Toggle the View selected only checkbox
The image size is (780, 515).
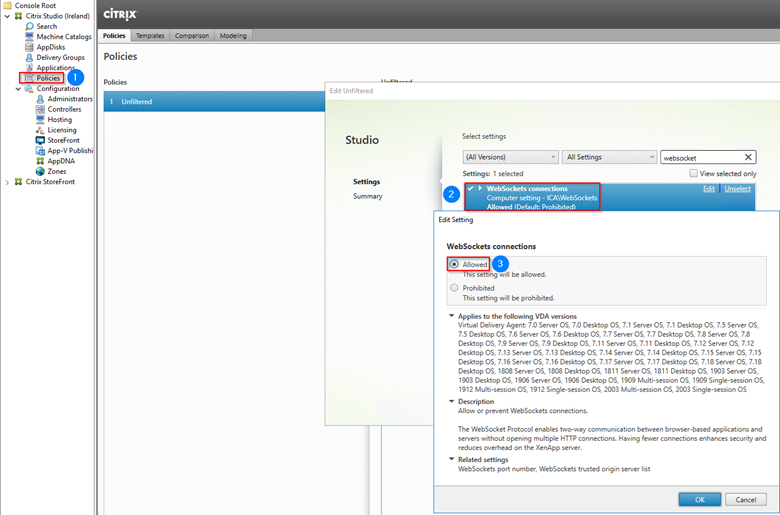point(693,173)
